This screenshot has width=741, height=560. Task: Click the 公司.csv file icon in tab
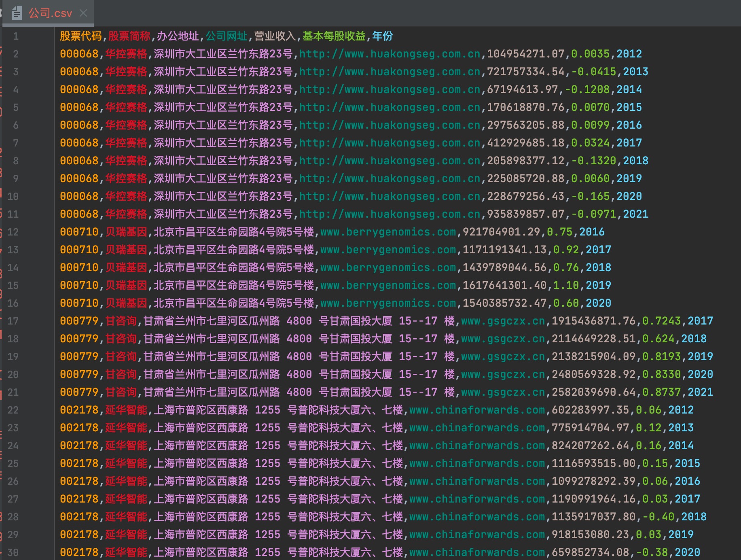pos(17,13)
